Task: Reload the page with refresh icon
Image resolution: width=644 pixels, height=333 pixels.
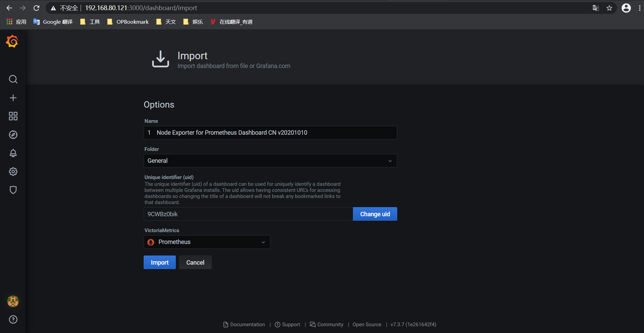Action: point(37,8)
